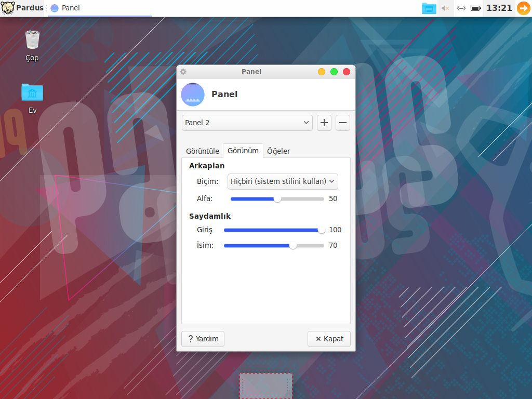Switch to the Görünüm tab

243,151
